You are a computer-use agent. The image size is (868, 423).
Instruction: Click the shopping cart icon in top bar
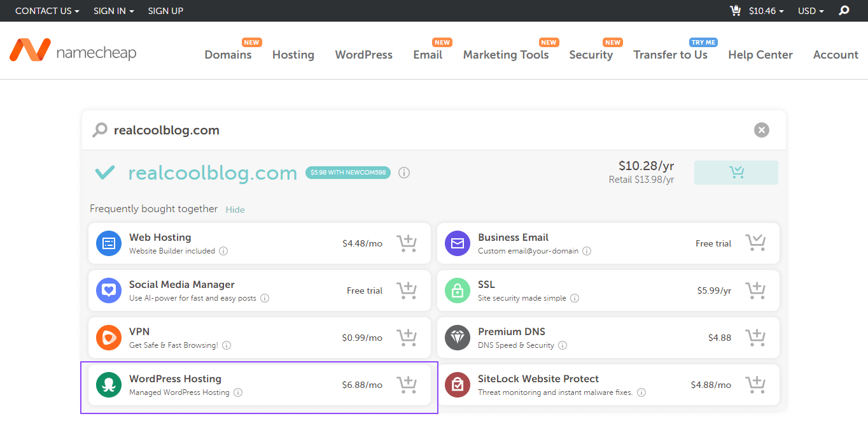tap(736, 11)
